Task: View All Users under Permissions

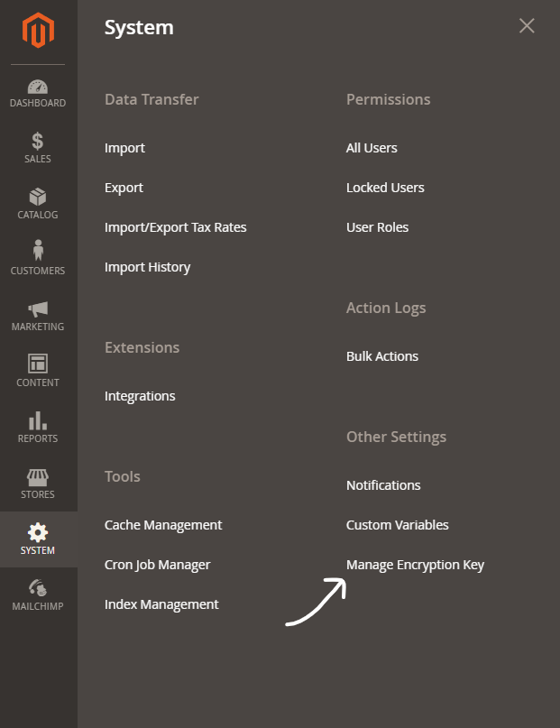Action: 372,148
